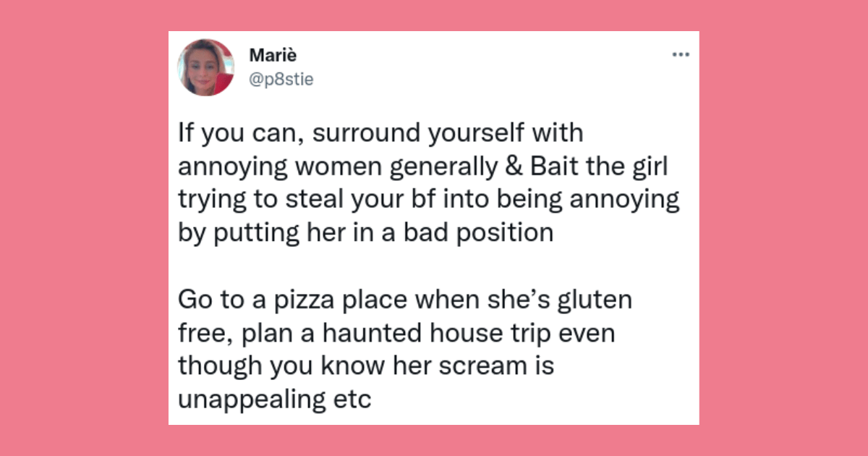Open the tweet's three-dot more options menu
The image size is (868, 456).
coord(681,55)
